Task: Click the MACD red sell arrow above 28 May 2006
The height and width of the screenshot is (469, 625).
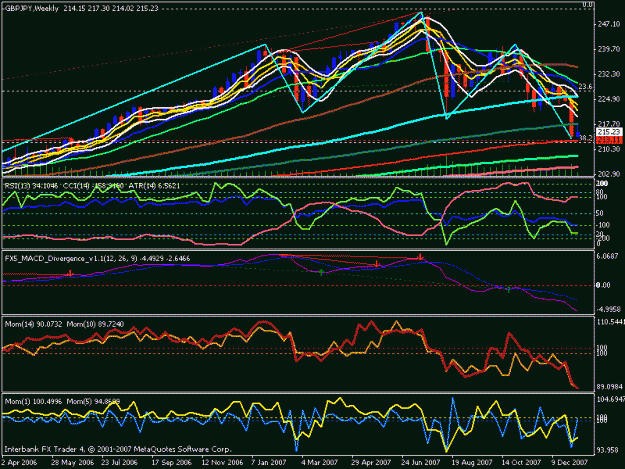Action: point(71,273)
